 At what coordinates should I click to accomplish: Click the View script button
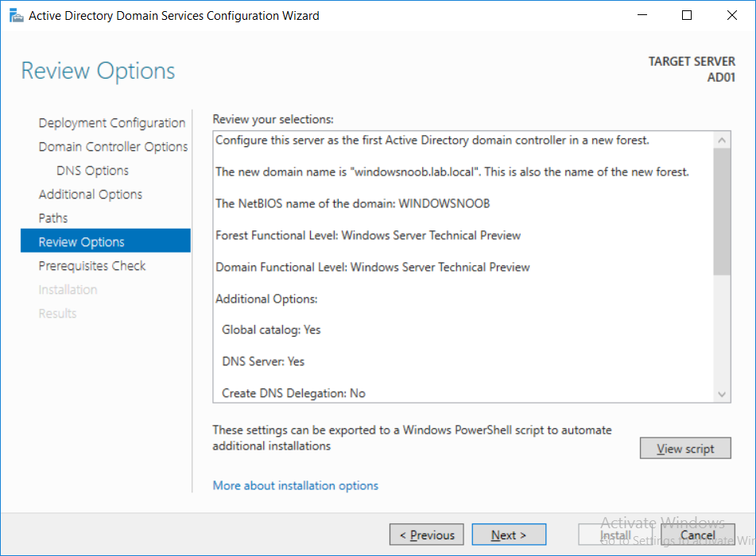(685, 449)
